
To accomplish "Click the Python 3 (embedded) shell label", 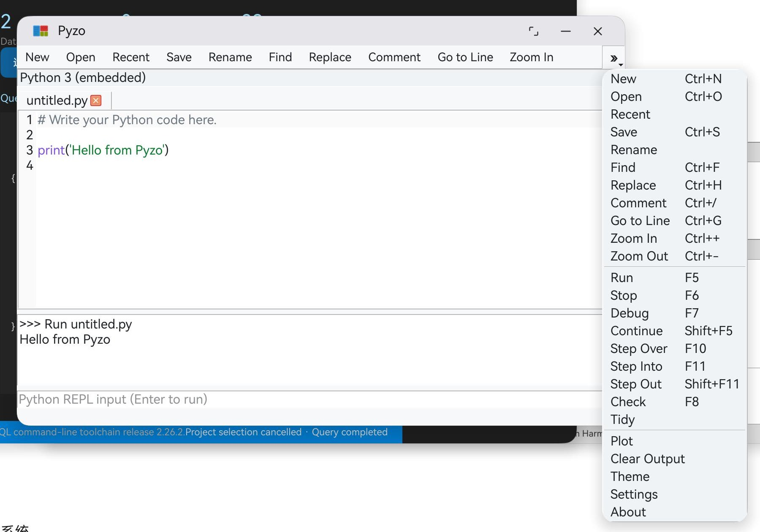I will pos(83,78).
